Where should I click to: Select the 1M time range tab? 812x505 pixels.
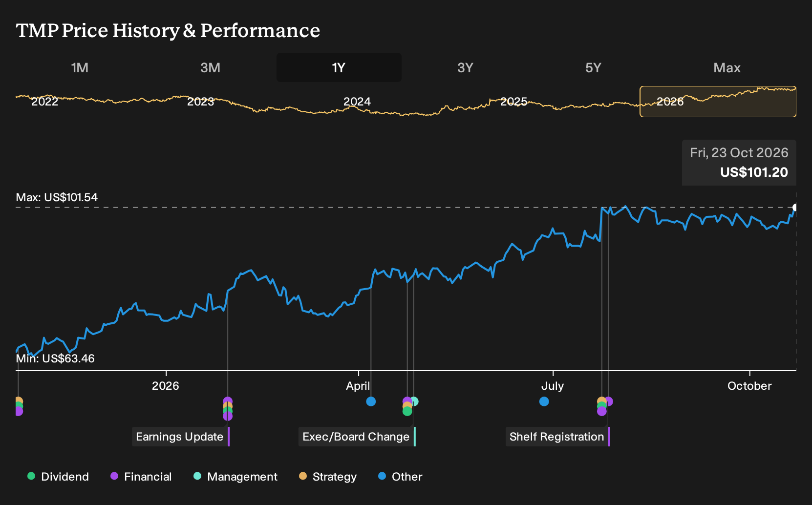click(80, 67)
